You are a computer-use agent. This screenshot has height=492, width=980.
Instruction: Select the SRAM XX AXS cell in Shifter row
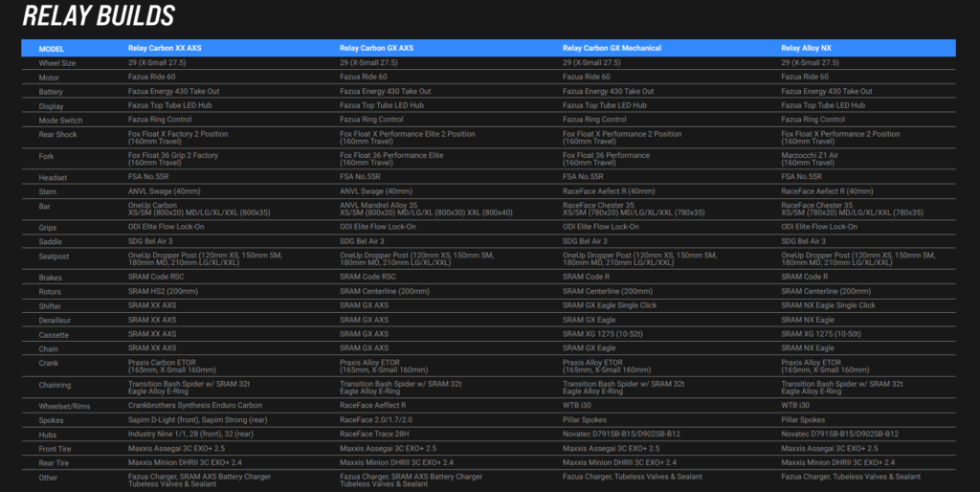pos(152,305)
